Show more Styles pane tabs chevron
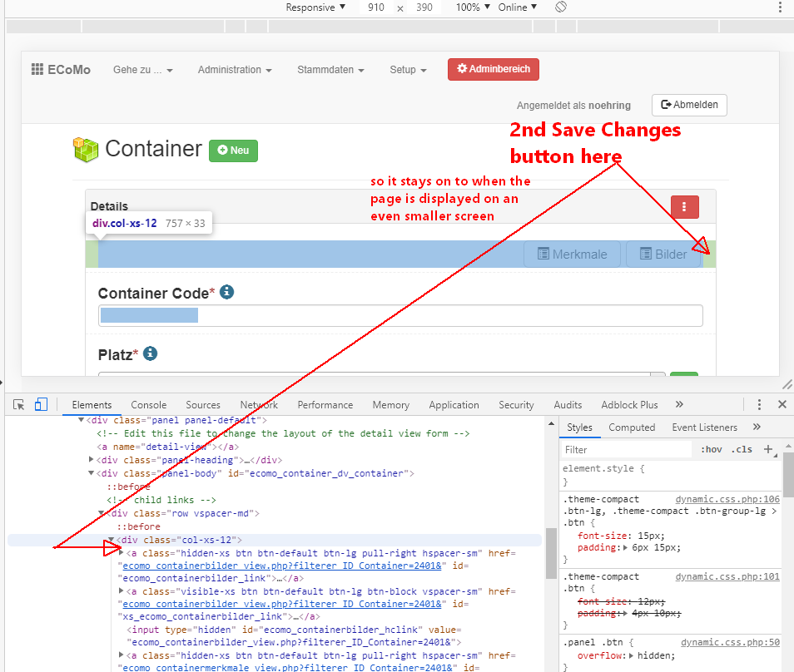This screenshot has height=672, width=794. click(x=757, y=427)
